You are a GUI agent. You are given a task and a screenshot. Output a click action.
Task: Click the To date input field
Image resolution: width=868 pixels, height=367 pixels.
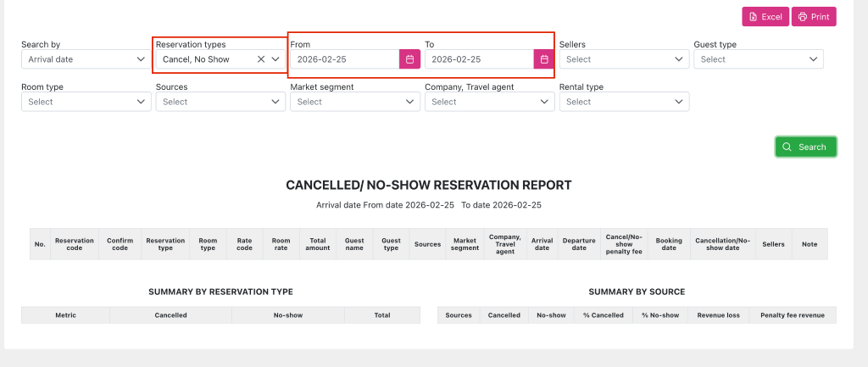(x=478, y=59)
